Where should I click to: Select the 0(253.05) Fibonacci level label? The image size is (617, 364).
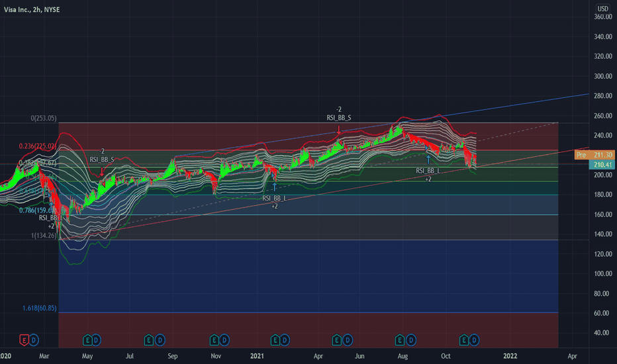coord(44,118)
